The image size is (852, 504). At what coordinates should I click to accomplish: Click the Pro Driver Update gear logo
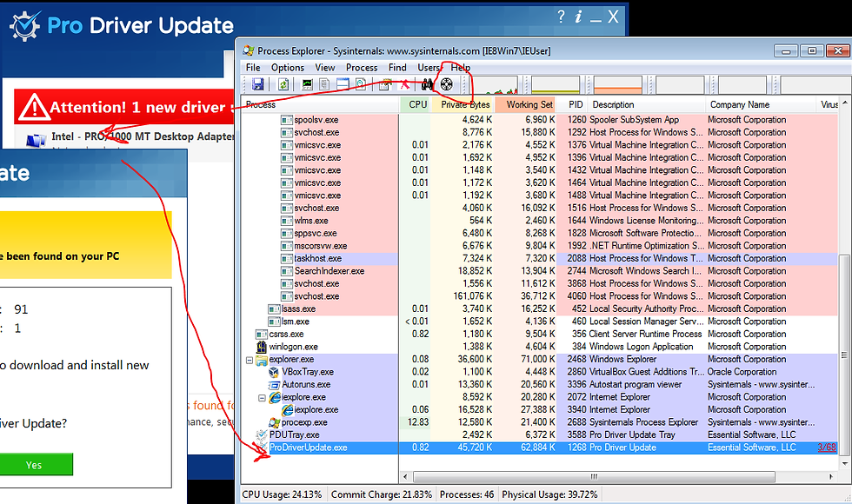pyautogui.click(x=24, y=25)
